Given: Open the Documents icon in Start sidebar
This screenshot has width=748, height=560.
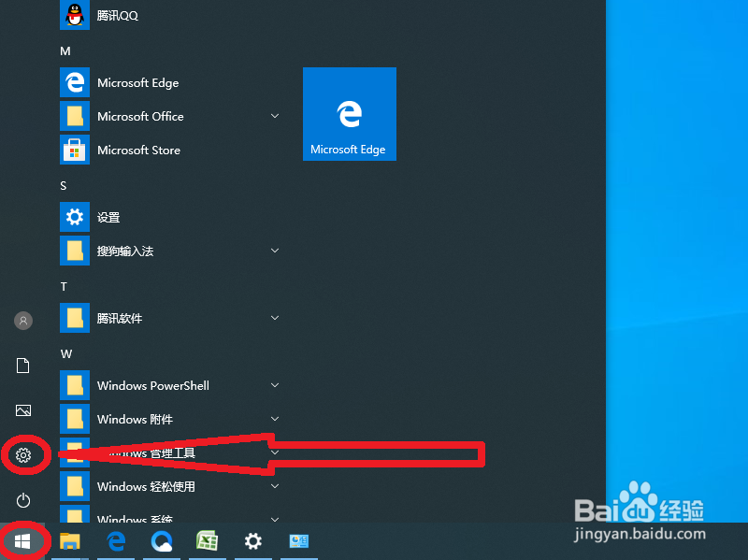Looking at the screenshot, I should coord(22,366).
